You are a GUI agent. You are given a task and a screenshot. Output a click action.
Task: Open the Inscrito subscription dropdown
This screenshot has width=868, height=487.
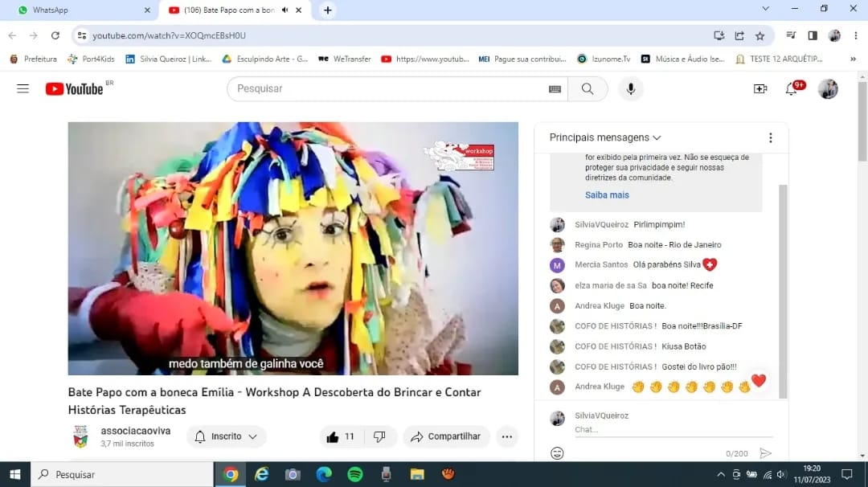[227, 436]
